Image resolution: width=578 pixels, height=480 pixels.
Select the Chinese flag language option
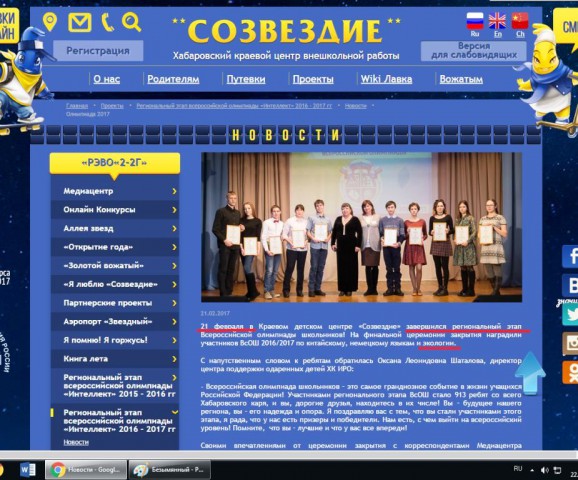(520, 21)
